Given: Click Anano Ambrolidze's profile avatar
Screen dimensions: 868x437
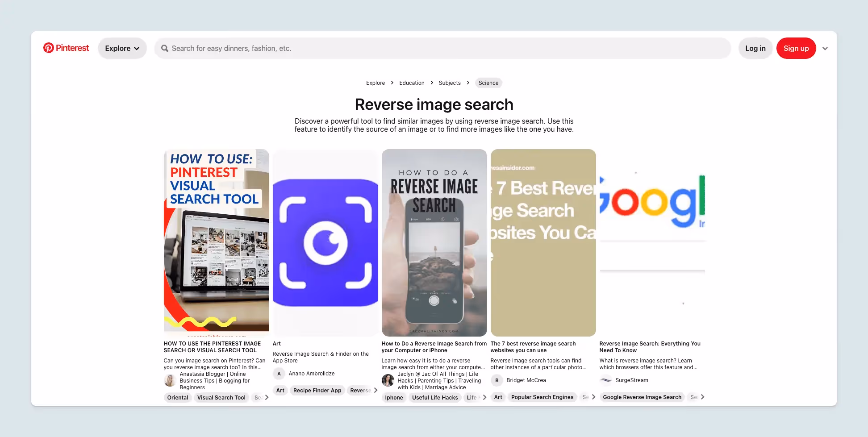Looking at the screenshot, I should 279,374.
